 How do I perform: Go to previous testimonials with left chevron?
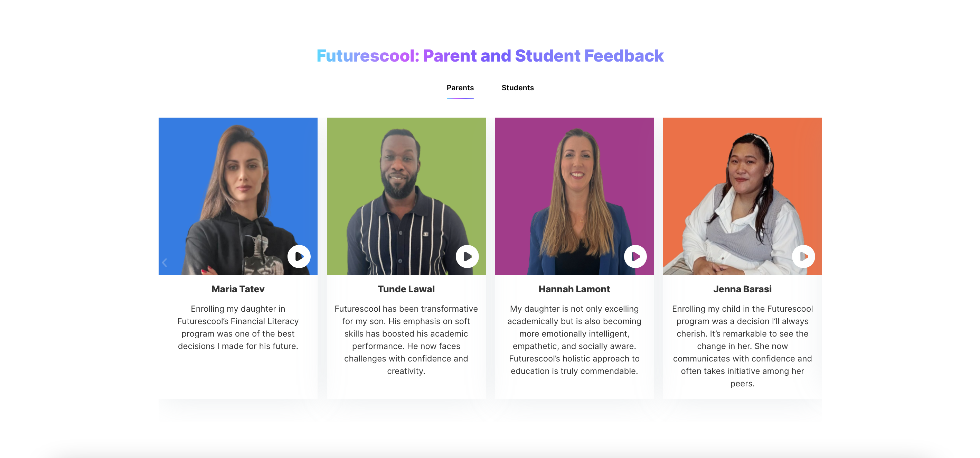[x=165, y=262]
